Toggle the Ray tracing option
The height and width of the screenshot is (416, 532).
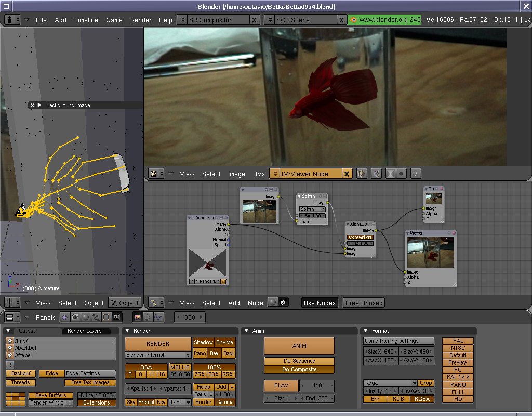pyautogui.click(x=214, y=354)
